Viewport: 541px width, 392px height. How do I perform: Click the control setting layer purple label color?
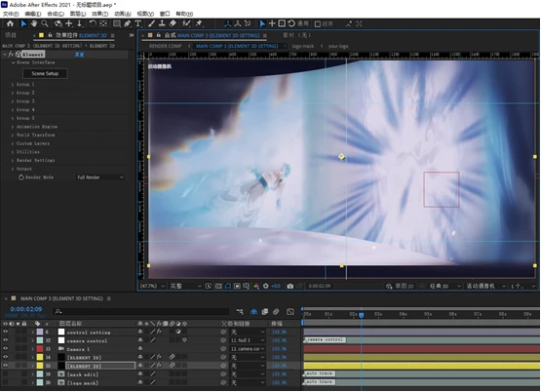coord(40,332)
